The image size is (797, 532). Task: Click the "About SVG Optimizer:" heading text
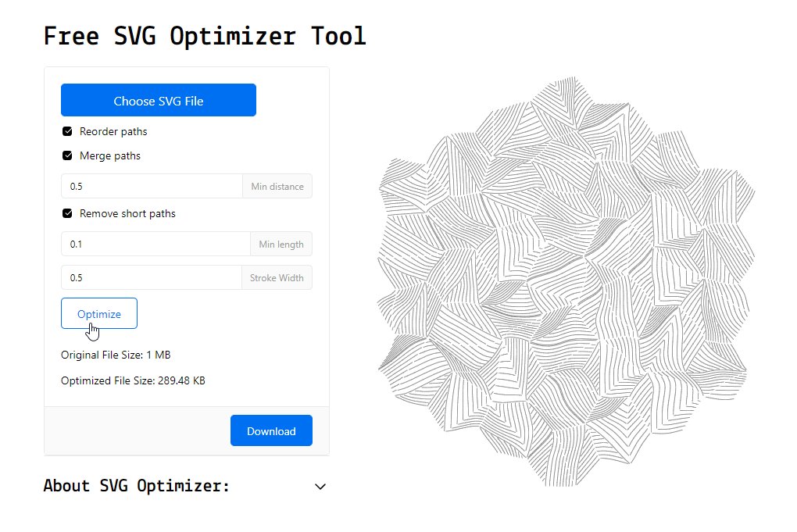pyautogui.click(x=137, y=486)
